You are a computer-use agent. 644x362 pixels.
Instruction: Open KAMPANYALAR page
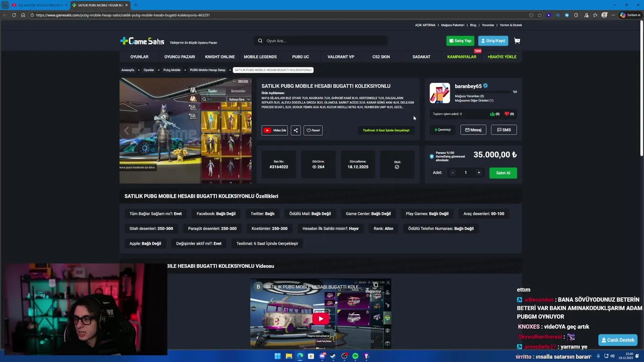[x=461, y=57]
